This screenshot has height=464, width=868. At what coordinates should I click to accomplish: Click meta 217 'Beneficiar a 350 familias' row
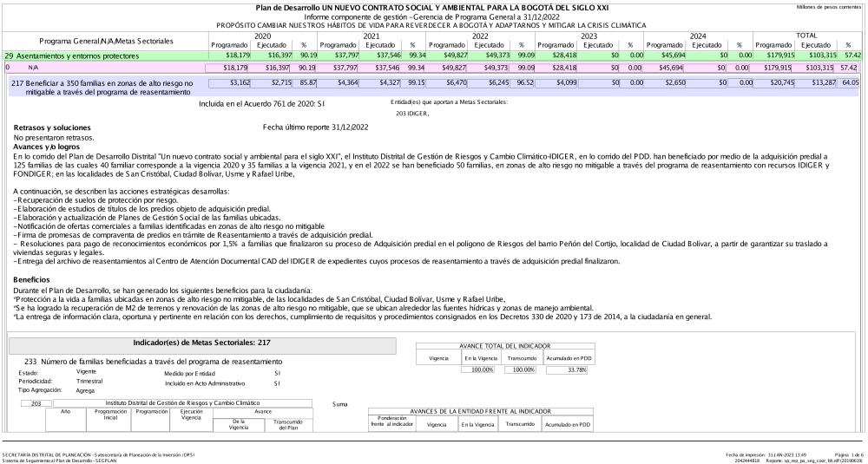tap(104, 87)
